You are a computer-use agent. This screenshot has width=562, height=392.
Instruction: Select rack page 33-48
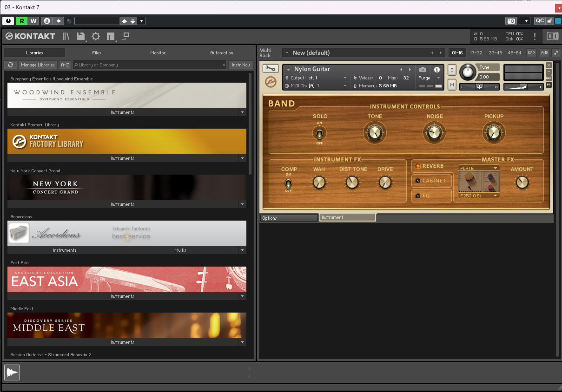point(495,53)
